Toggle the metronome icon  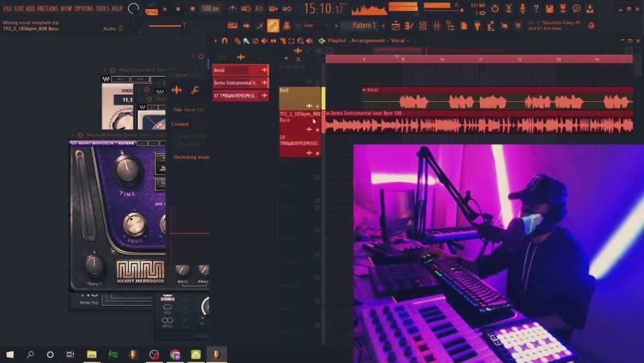click(x=232, y=8)
